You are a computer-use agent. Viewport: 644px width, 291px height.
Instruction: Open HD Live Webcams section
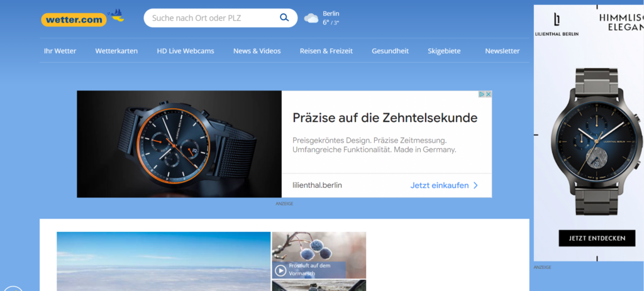coord(185,51)
